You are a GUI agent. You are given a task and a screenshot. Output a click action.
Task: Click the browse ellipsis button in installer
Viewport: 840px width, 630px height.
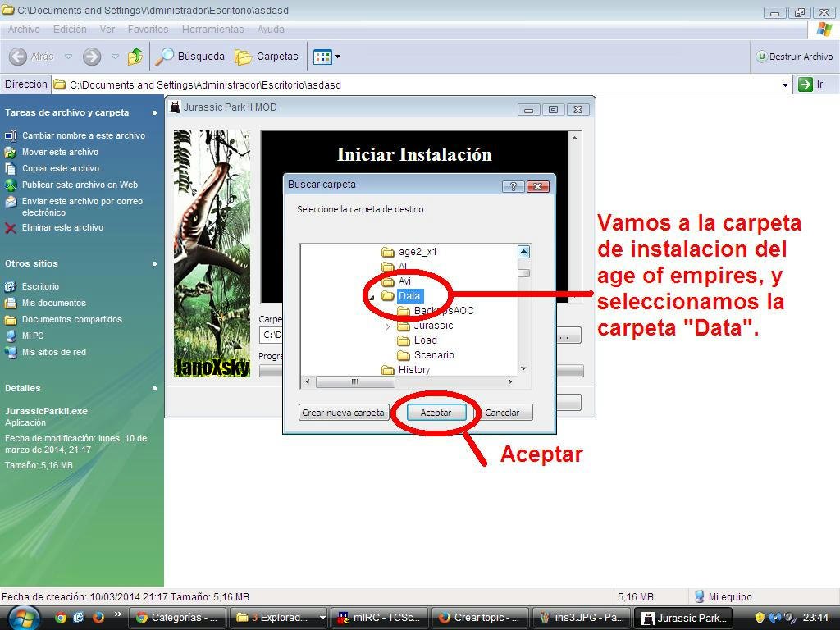point(568,336)
